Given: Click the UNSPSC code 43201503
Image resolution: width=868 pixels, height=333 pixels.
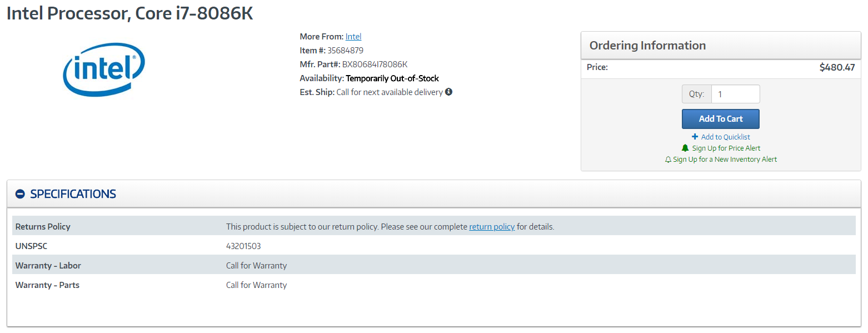Looking at the screenshot, I should 243,246.
